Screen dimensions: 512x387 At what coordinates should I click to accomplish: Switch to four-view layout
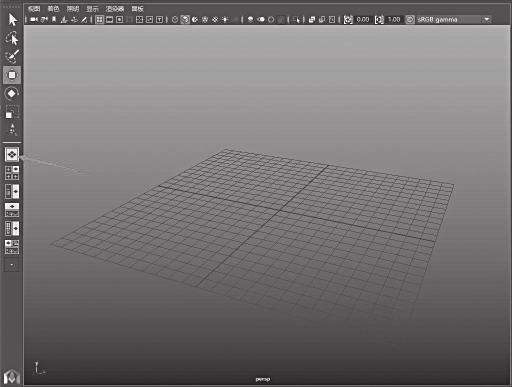click(x=12, y=173)
